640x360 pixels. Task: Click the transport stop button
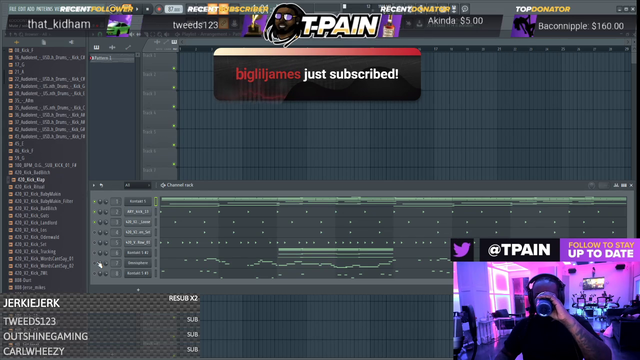click(x=147, y=9)
